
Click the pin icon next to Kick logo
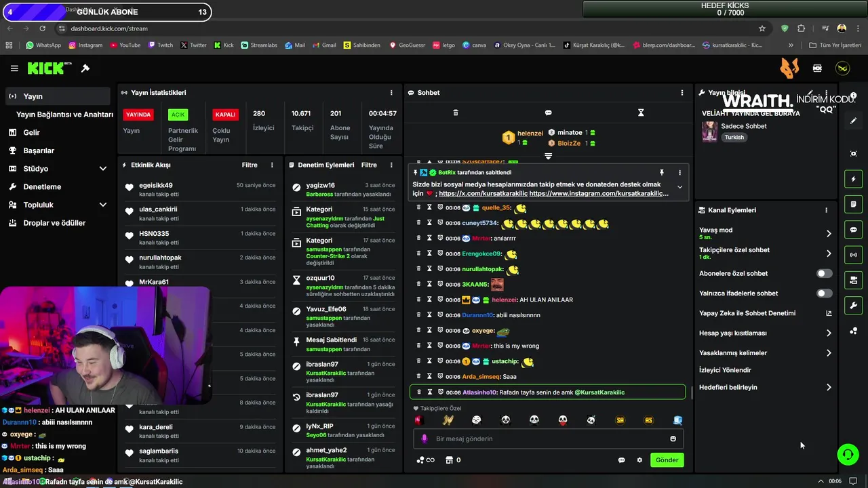click(x=85, y=68)
